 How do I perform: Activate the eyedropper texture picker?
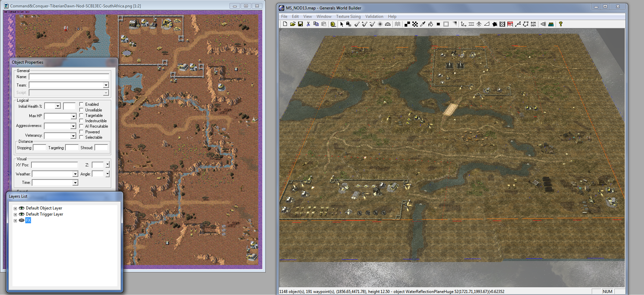422,24
